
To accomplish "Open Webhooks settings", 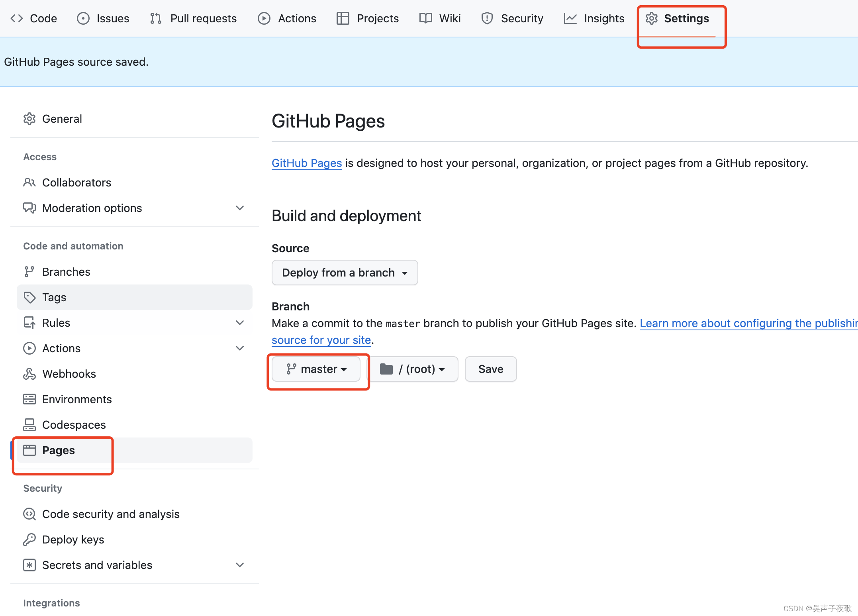I will [x=135, y=374].
